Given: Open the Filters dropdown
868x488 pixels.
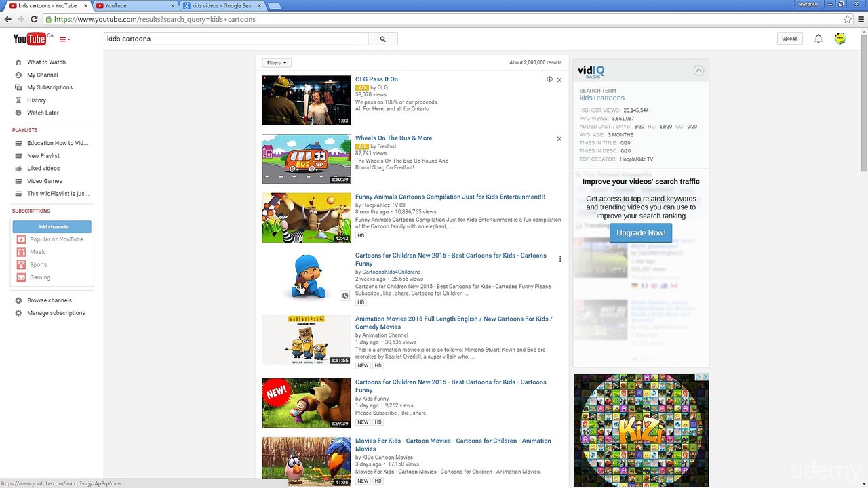Looking at the screenshot, I should (277, 63).
